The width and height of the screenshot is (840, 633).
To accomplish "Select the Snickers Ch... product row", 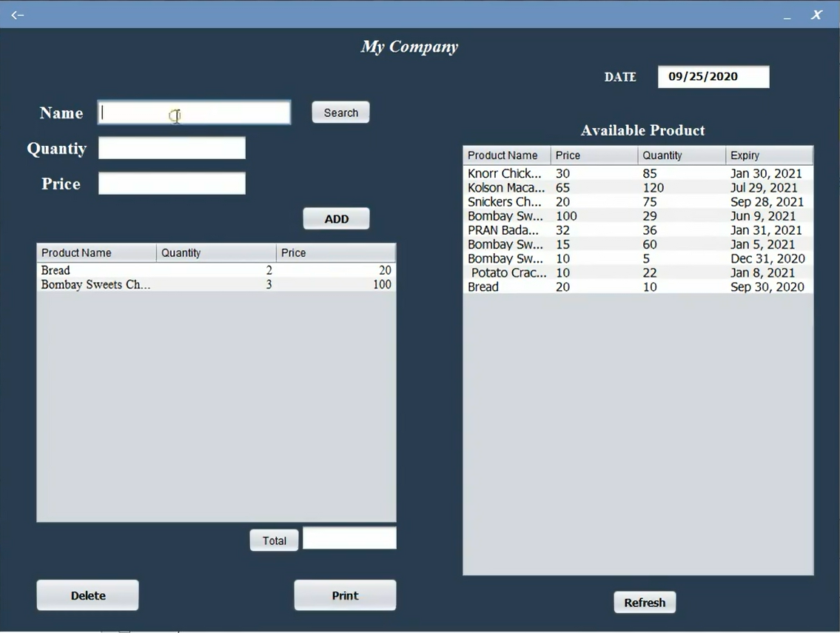I will pyautogui.click(x=638, y=201).
